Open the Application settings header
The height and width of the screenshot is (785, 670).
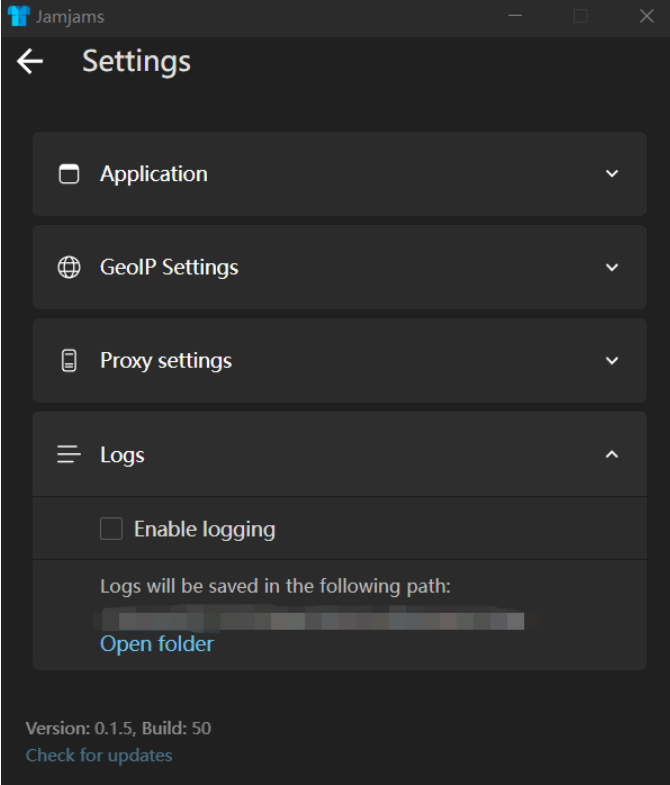tap(154, 174)
